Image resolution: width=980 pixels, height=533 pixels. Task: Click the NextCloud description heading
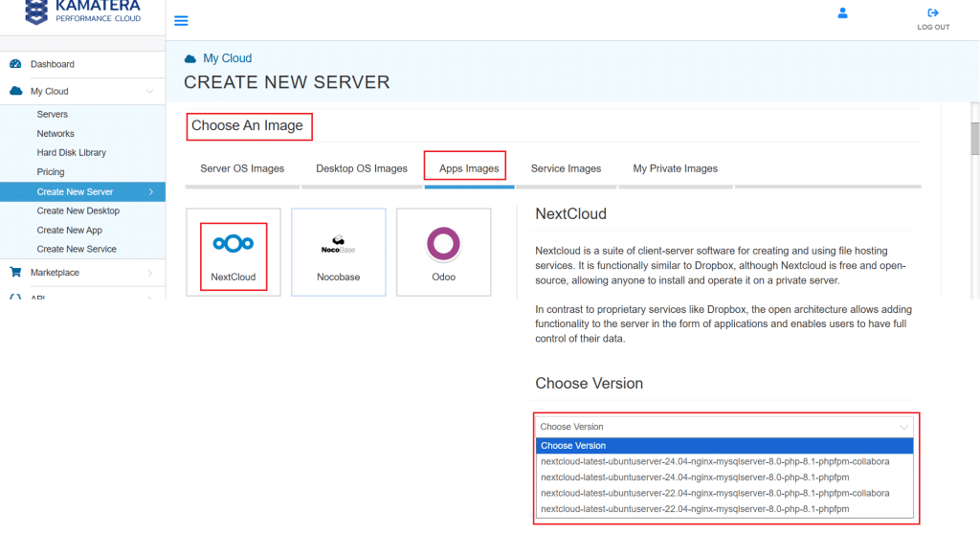pos(570,213)
